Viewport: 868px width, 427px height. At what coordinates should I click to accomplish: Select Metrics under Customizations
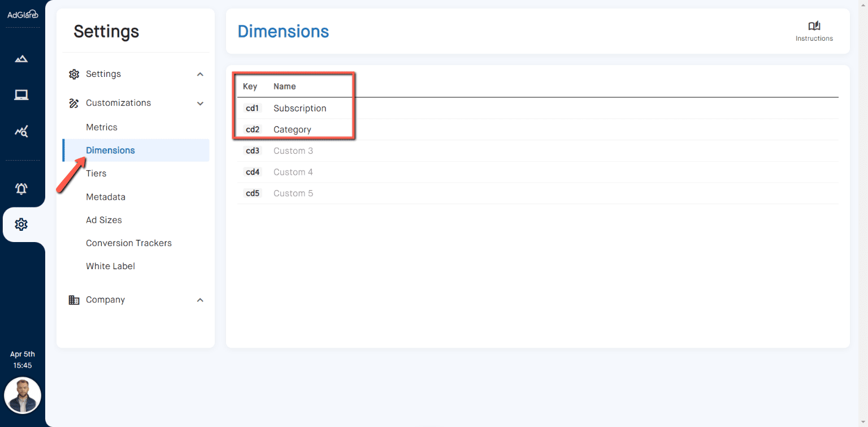tap(102, 127)
